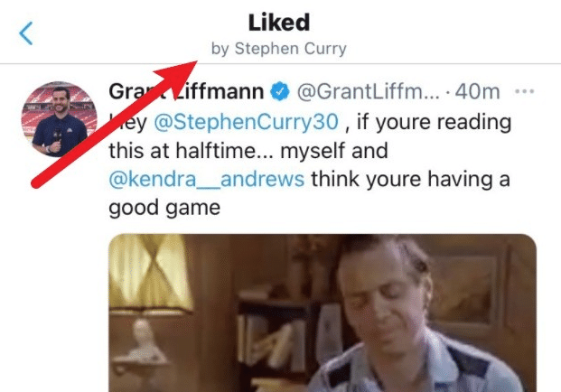This screenshot has height=392, width=561.
Task: Click the tip of the red annotation arrow
Action: tap(196, 62)
